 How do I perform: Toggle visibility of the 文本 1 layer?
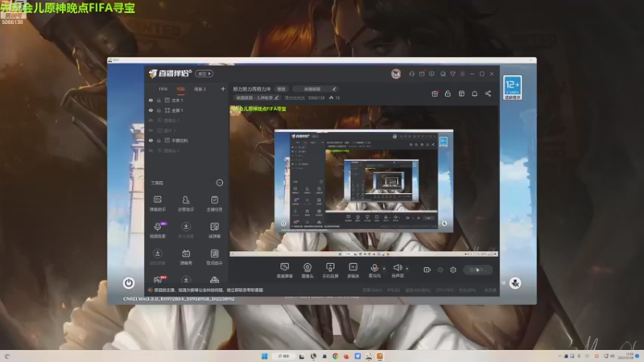point(151,101)
